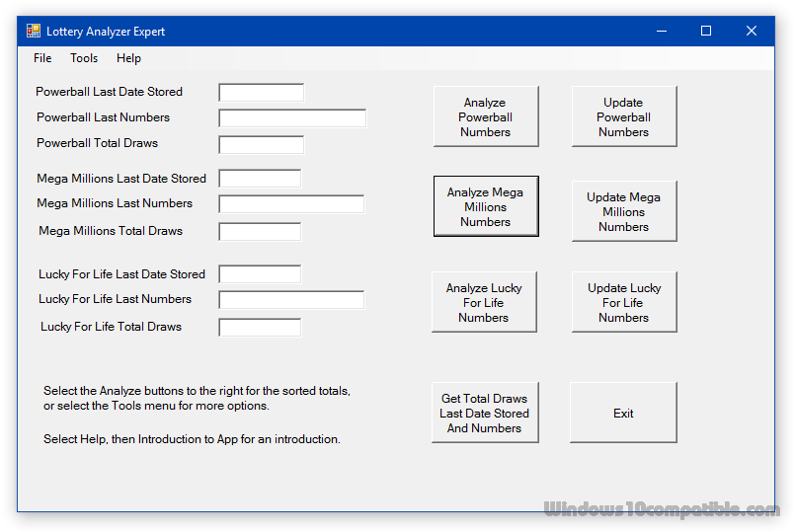Screen dimensions: 795x532
Task: Click 'Select Help, then Introduction to App' text
Action: pyautogui.click(x=192, y=439)
